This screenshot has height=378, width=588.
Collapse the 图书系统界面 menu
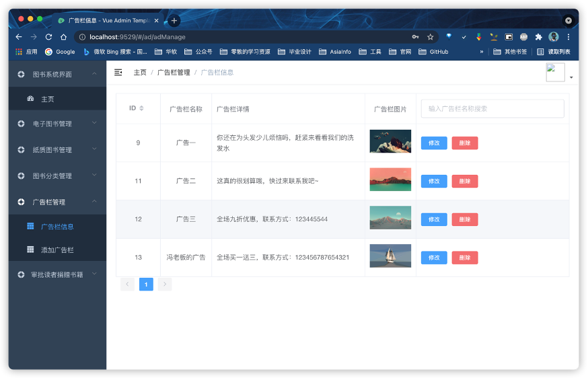coord(57,74)
